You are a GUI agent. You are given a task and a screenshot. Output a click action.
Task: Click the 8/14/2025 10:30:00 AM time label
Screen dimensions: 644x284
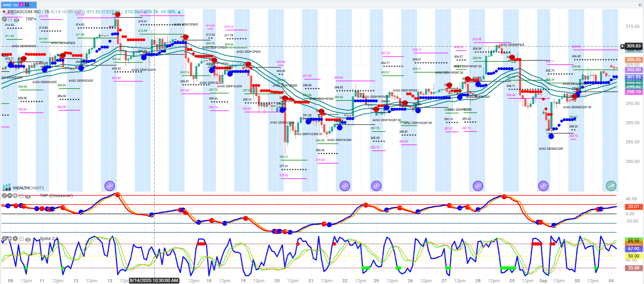[x=154, y=281]
